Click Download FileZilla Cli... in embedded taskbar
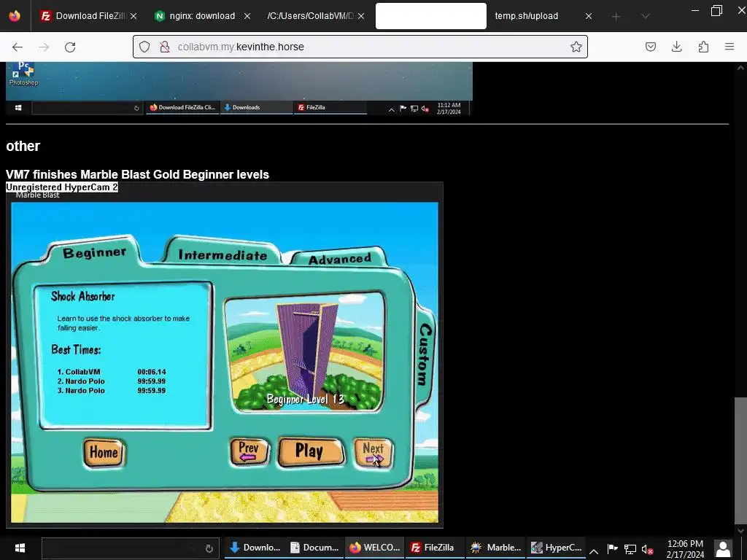The image size is (747, 560). 182,108
